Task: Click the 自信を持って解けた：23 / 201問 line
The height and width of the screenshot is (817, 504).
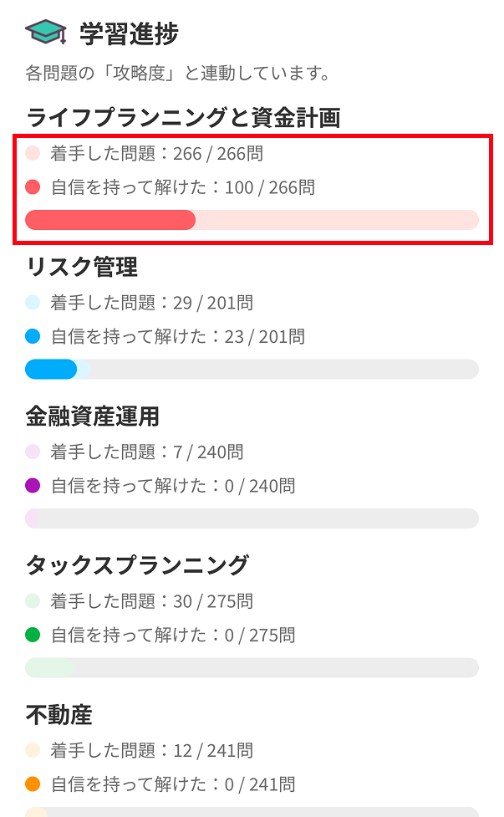Action: [178, 337]
